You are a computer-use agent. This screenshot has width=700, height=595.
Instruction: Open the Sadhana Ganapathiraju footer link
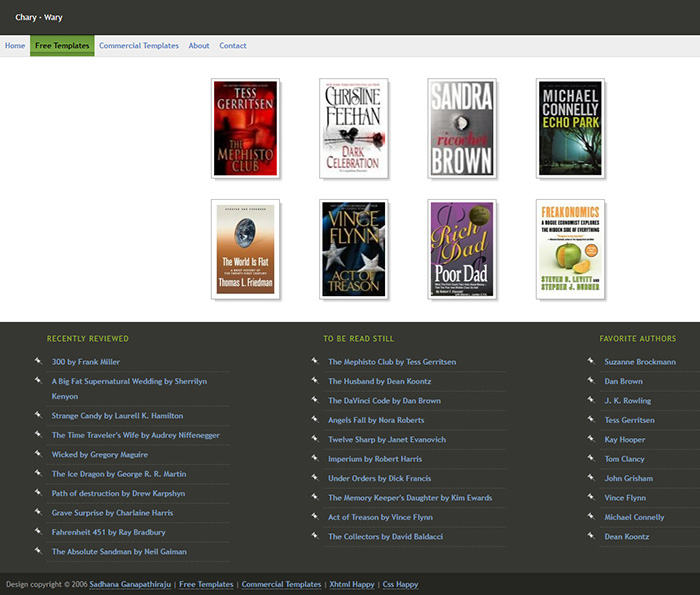pyautogui.click(x=130, y=584)
